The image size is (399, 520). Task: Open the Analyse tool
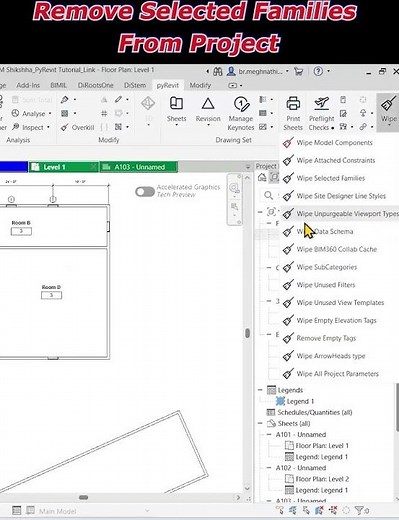click(x=29, y=113)
